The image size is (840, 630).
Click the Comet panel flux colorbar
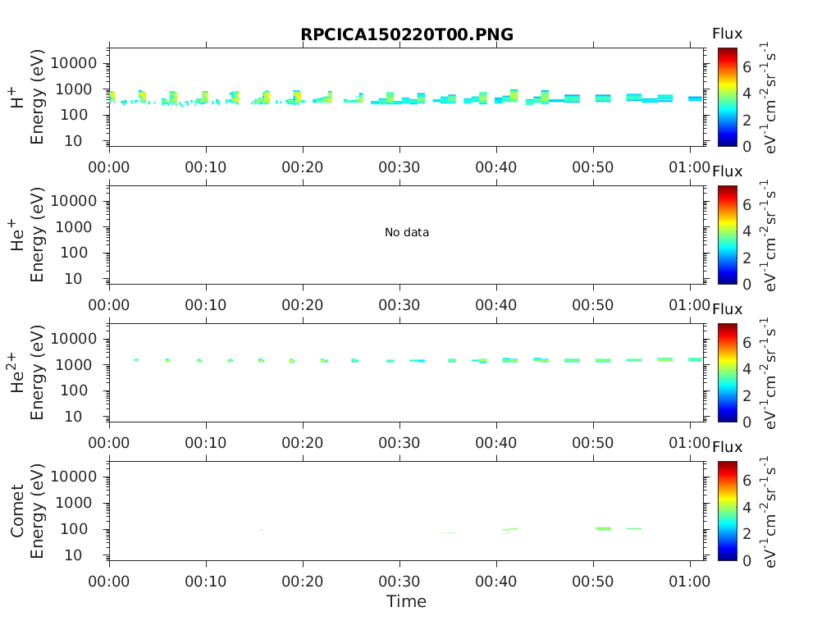point(728,511)
